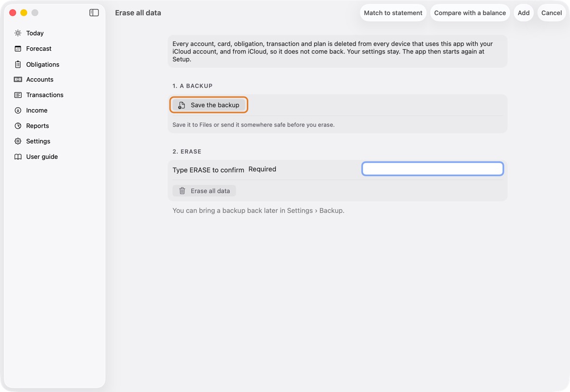This screenshot has width=570, height=392.
Task: Click the Today sun icon
Action: [x=18, y=33]
